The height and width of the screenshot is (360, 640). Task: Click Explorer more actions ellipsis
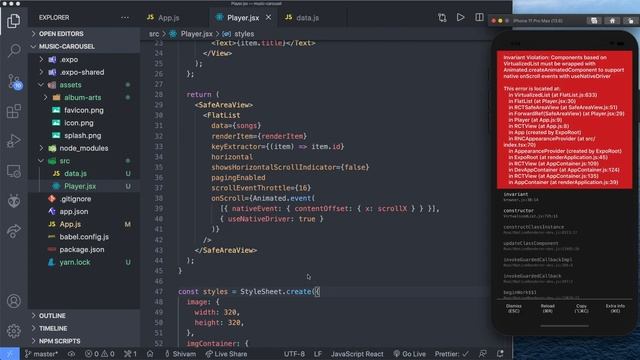125,18
